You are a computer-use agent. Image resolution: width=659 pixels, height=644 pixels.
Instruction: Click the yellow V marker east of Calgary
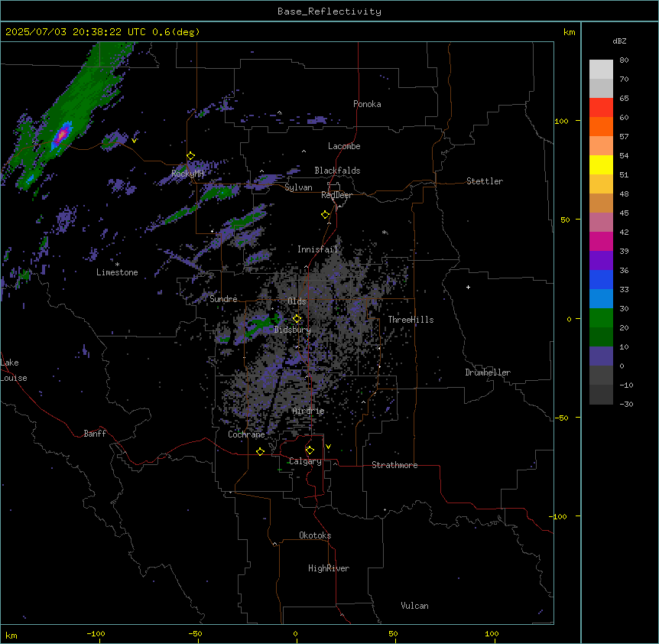pyautogui.click(x=328, y=447)
